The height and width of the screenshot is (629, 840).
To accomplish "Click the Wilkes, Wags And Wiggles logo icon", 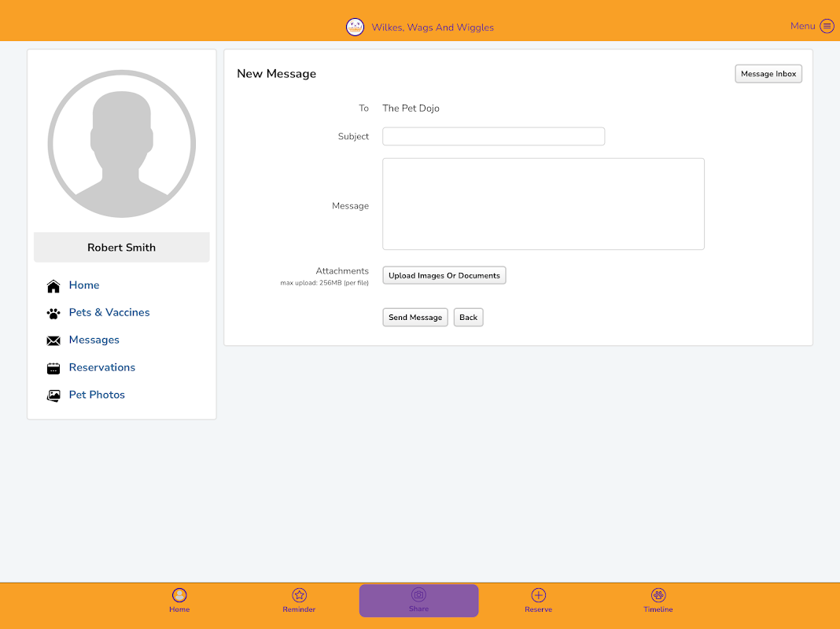I will (x=355, y=27).
